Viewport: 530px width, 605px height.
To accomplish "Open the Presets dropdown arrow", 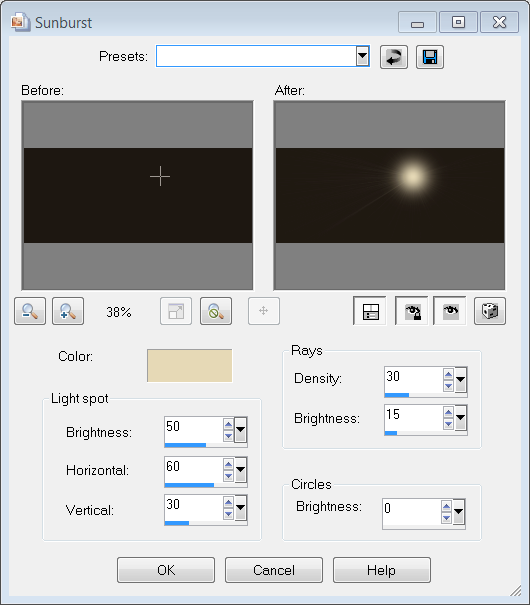I will pyautogui.click(x=363, y=56).
